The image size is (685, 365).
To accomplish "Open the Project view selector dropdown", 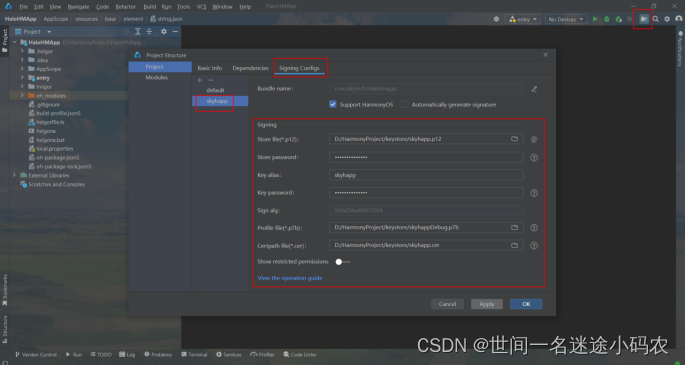I will click(49, 32).
